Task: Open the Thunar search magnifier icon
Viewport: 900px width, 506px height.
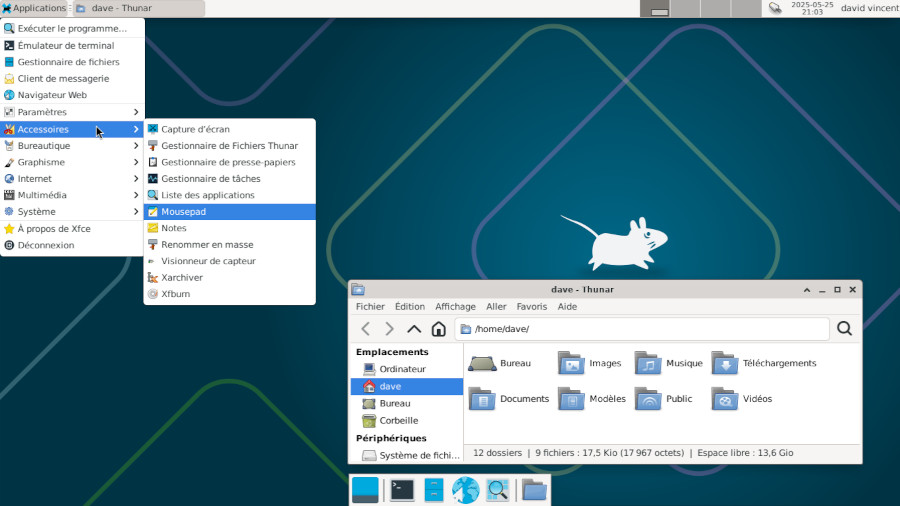Action: pos(844,329)
